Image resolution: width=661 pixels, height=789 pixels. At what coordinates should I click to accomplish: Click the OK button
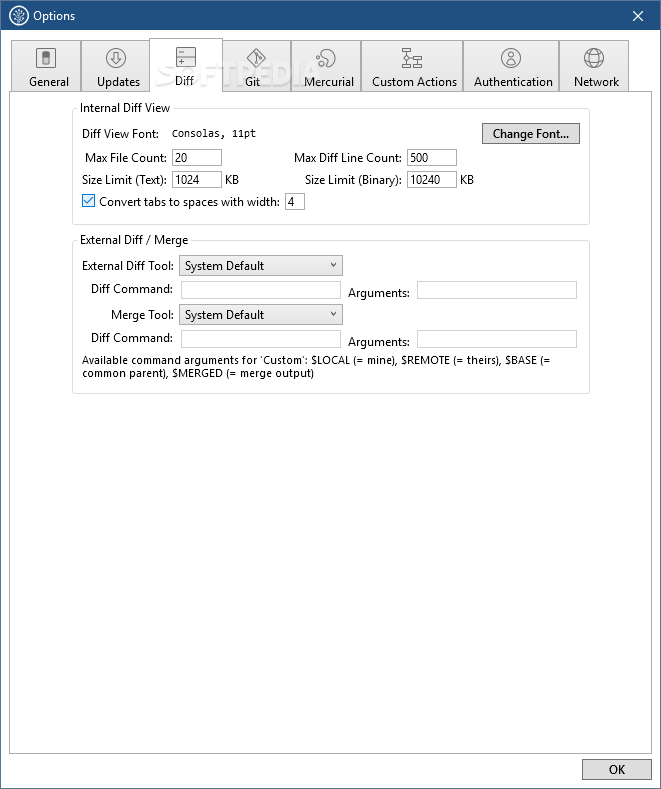pos(617,769)
